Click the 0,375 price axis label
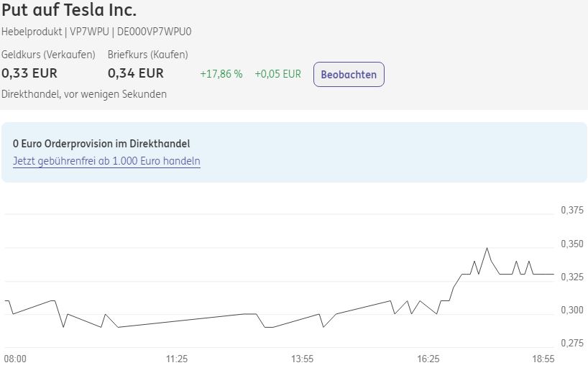The image size is (588, 373). (x=572, y=211)
